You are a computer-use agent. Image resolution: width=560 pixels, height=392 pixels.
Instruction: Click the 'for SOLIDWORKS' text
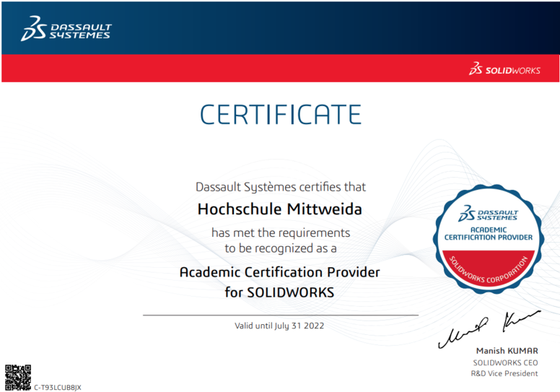pos(280,292)
